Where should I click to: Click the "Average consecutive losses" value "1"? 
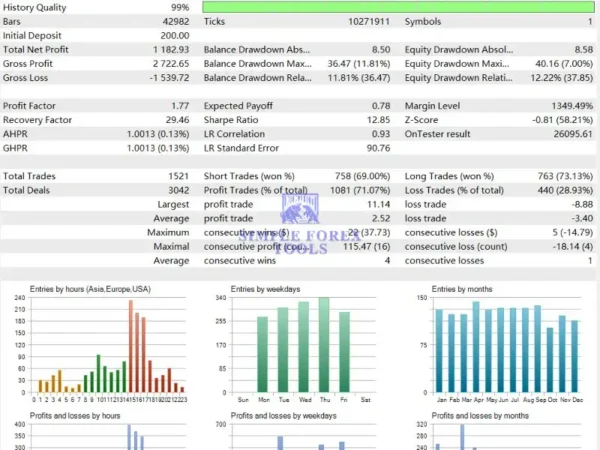point(590,261)
